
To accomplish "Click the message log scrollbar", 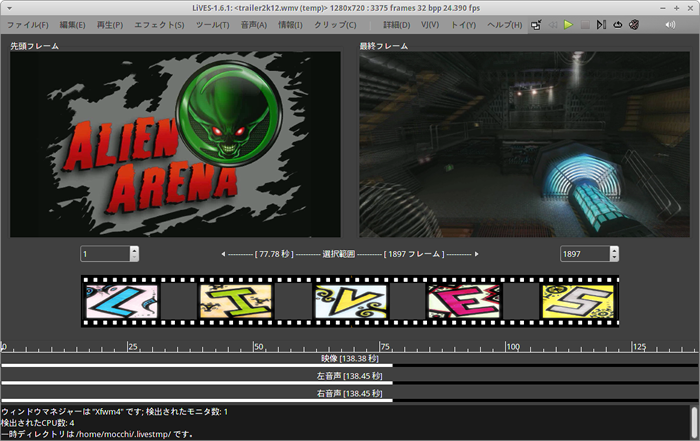I will click(695, 422).
